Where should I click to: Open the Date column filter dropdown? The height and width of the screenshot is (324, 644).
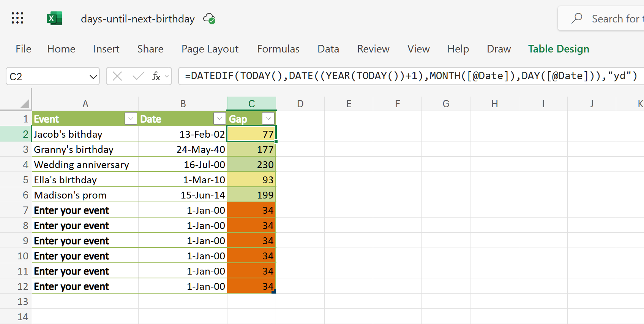(219, 119)
